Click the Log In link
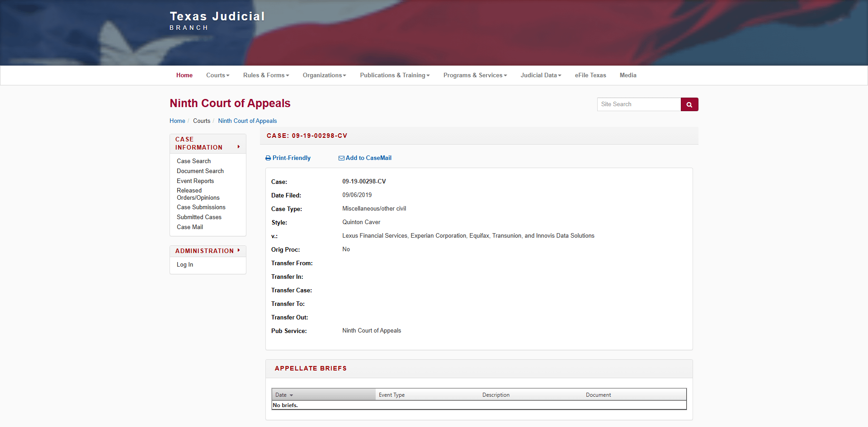868x427 pixels. point(185,265)
